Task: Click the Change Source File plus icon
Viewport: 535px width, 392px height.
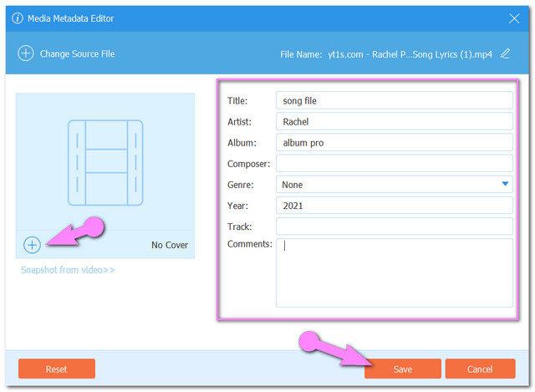Action: [26, 53]
